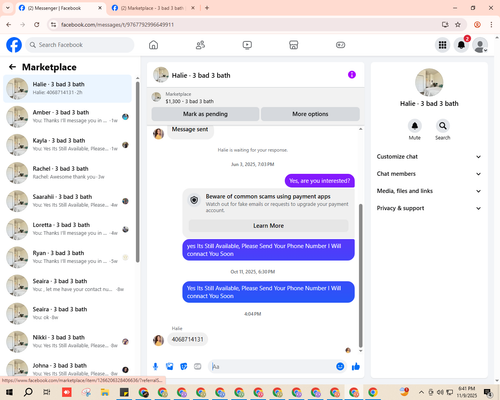Open Chrome three-dot menu
The height and width of the screenshot is (400, 500).
pyautogui.click(x=491, y=24)
